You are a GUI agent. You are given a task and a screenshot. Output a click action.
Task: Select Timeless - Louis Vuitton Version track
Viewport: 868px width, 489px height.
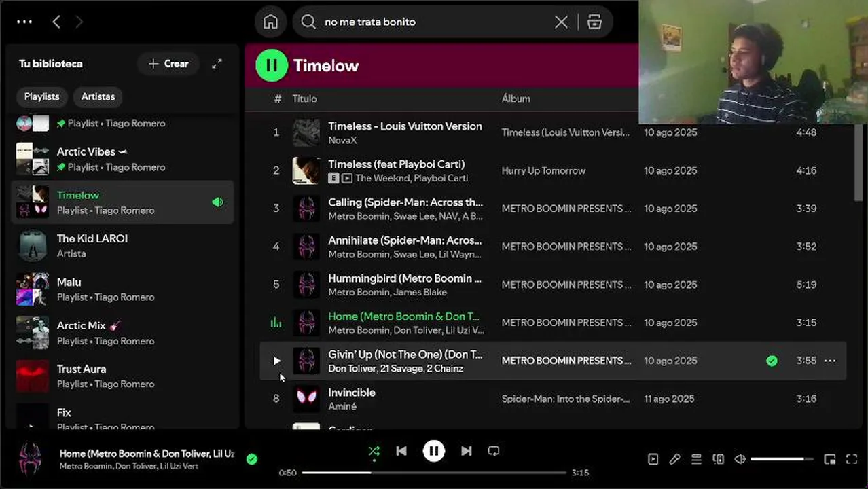click(x=405, y=126)
